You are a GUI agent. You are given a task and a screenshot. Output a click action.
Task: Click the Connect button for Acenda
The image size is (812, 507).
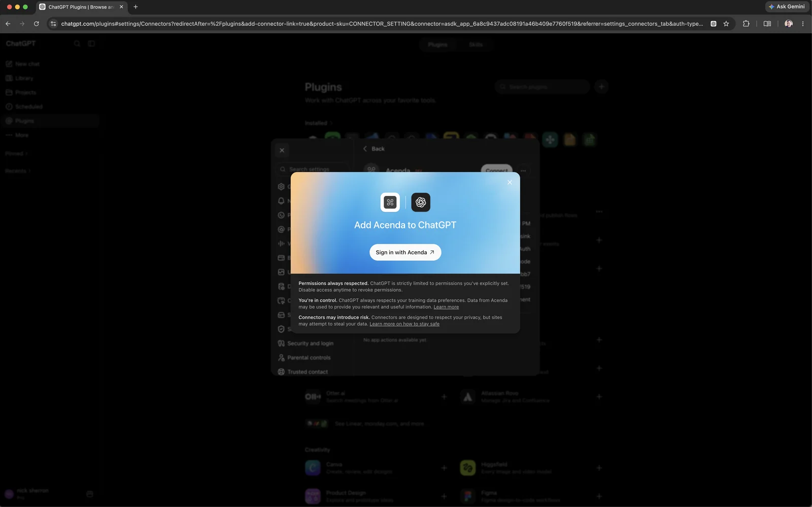[496, 170]
